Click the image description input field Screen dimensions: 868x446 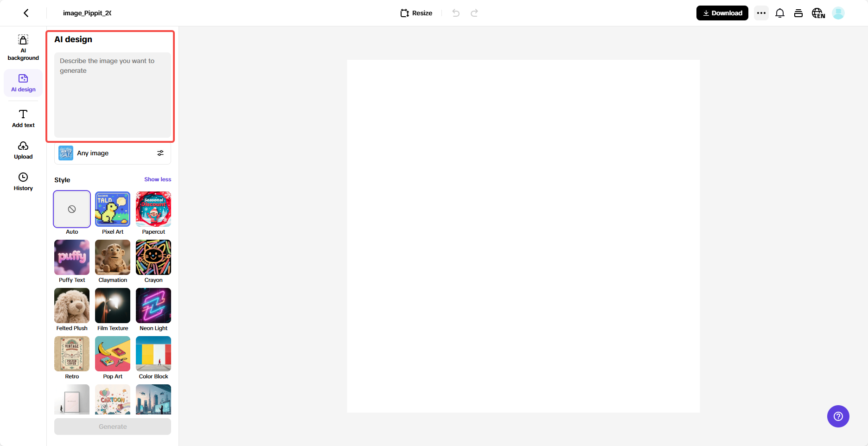coord(112,93)
